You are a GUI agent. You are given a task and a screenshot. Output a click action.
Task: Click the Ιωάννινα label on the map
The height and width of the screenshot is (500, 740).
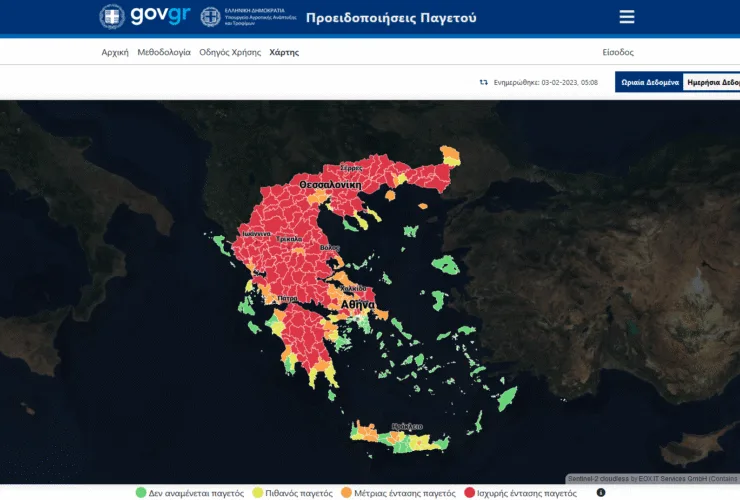click(x=256, y=234)
